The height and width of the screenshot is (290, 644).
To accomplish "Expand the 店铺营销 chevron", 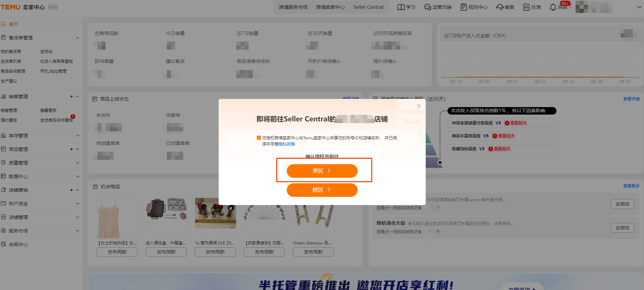I will point(78,190).
